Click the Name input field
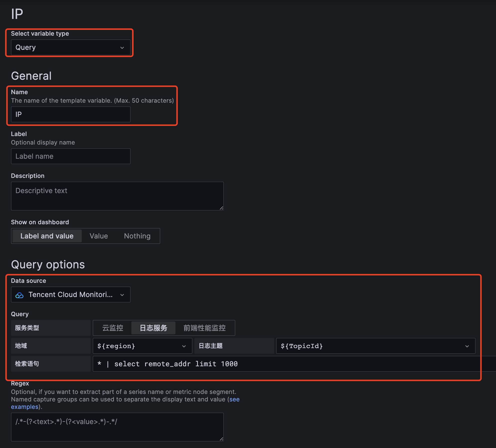496x448 pixels. point(71,114)
